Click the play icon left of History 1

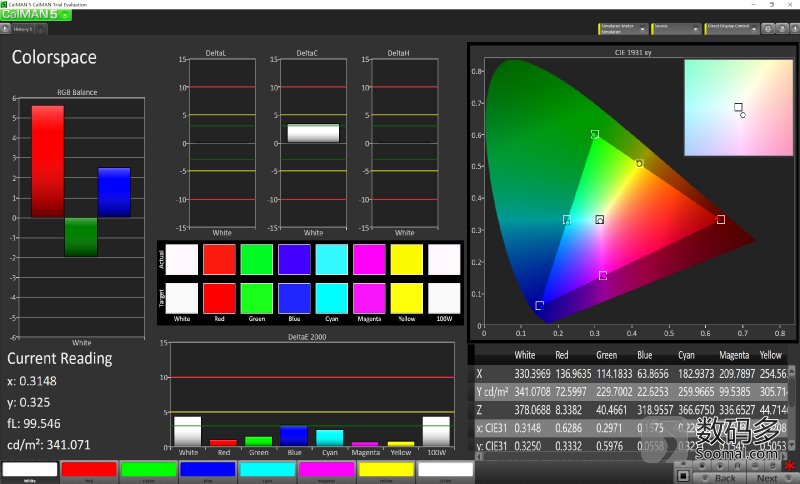5,30
